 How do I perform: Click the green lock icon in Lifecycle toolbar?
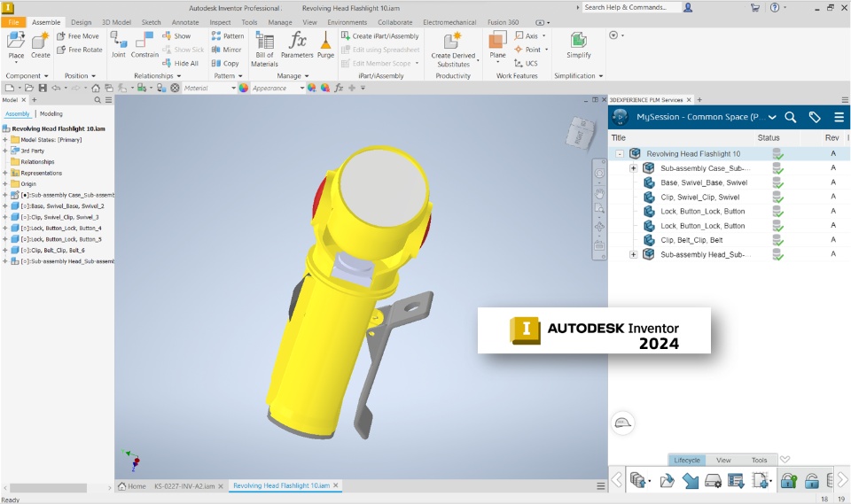tap(789, 481)
